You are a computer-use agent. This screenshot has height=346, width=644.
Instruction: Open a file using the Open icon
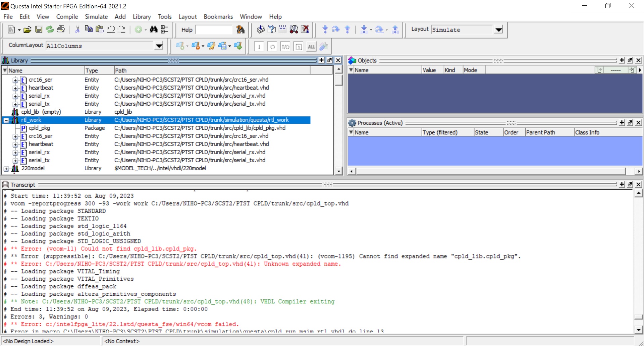coord(28,30)
